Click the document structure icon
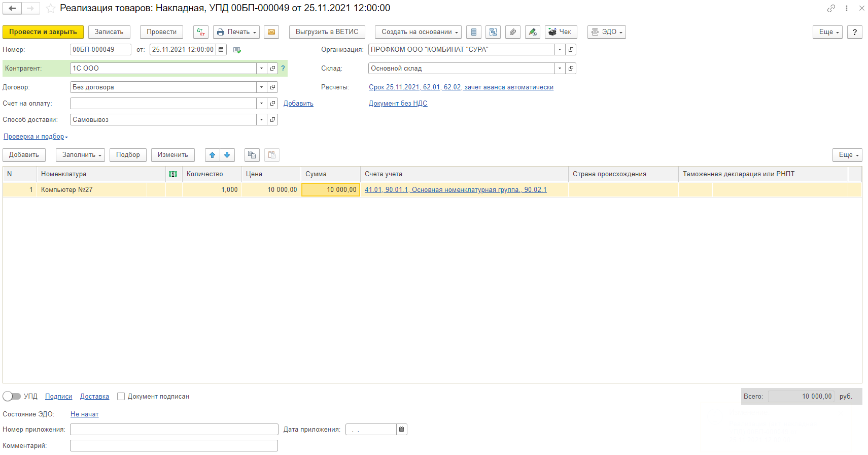The height and width of the screenshot is (455, 868). [x=493, y=32]
